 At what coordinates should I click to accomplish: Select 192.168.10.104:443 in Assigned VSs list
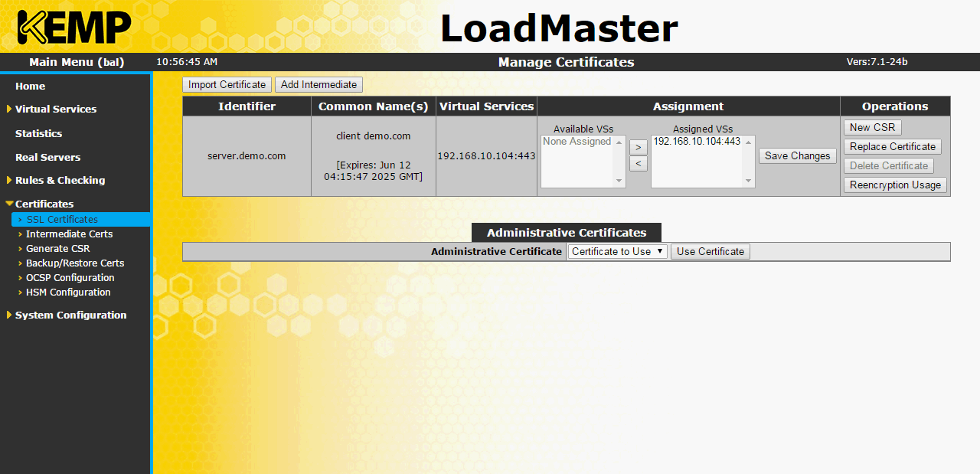[x=697, y=142]
